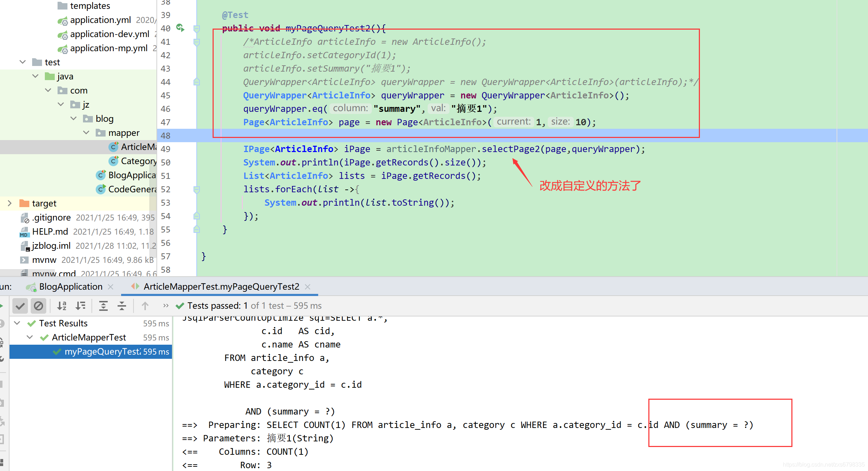Go to previous failed test arrow
Image resolution: width=868 pixels, height=471 pixels.
[x=145, y=306]
